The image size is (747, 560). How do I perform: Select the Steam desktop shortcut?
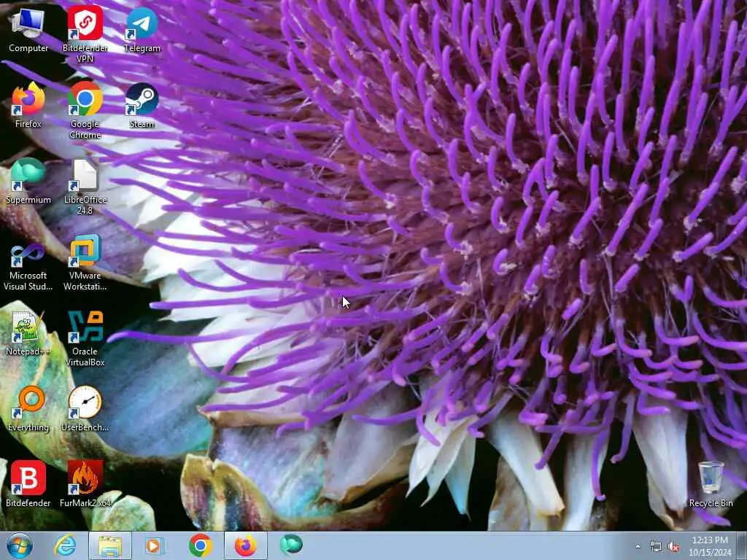[x=142, y=106]
